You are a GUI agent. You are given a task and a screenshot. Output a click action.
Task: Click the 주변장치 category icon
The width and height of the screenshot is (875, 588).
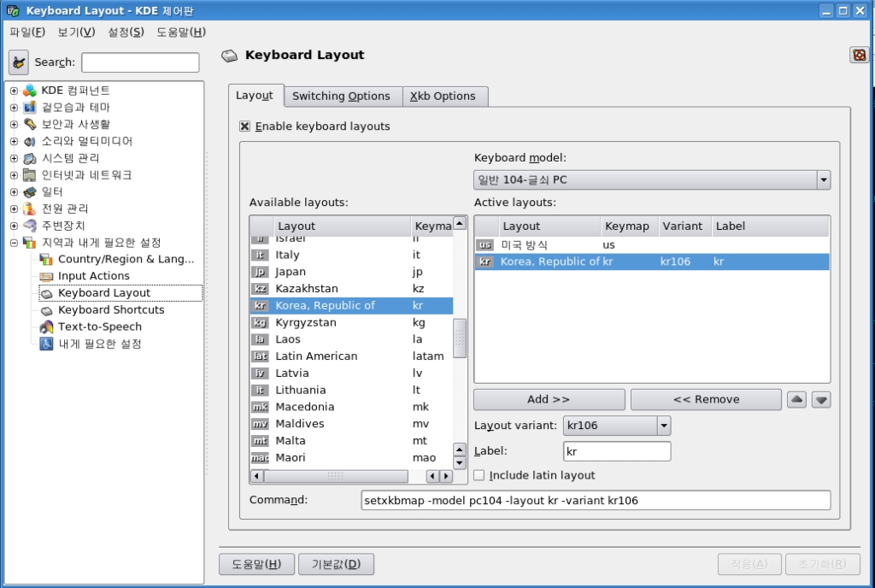click(x=30, y=226)
